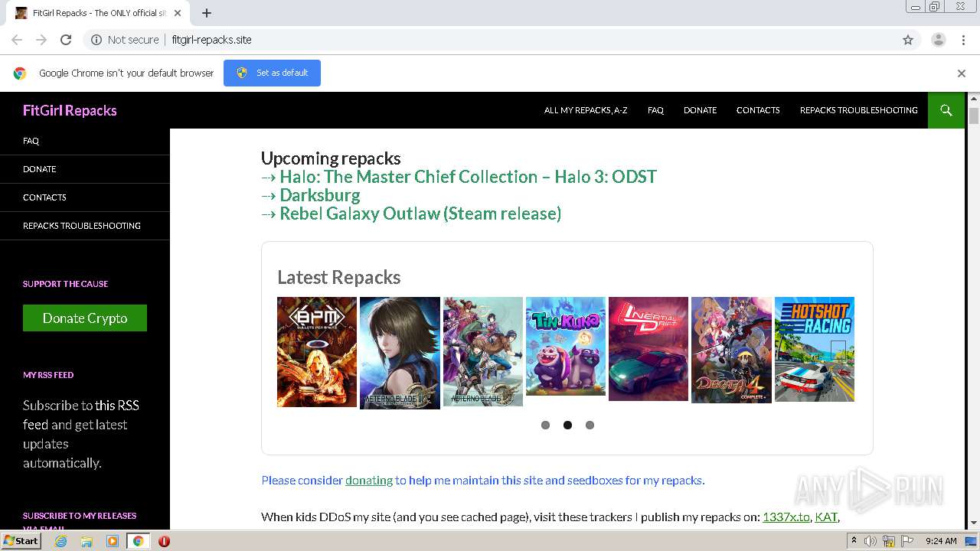Reload the page with refresh icon
Image resolution: width=980 pixels, height=551 pixels.
pos(66,40)
